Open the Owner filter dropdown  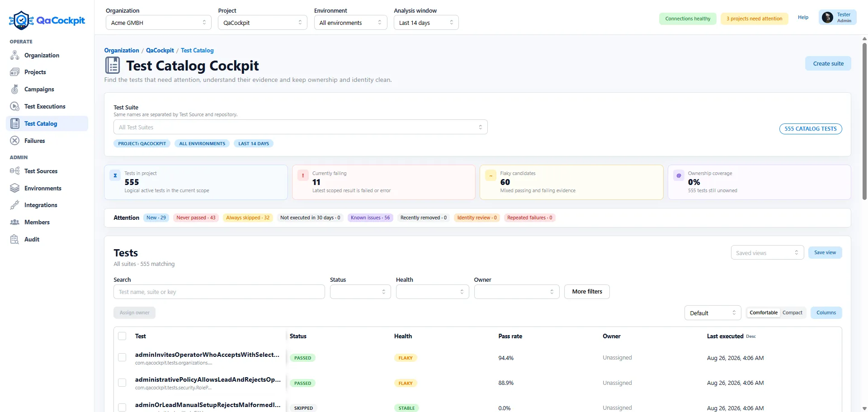pyautogui.click(x=517, y=292)
